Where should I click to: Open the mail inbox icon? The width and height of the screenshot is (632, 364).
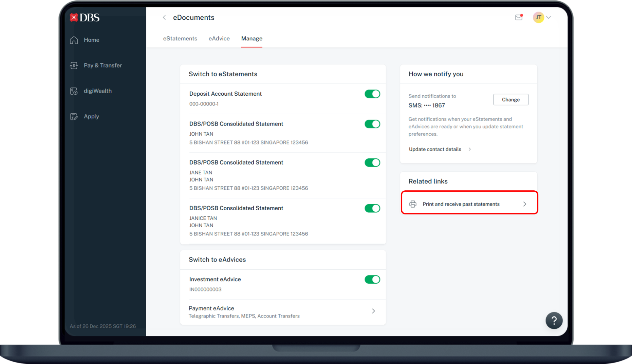519,17
